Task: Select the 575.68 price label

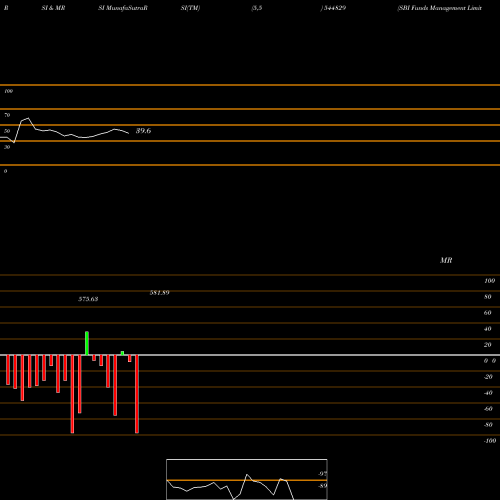Action: [x=88, y=299]
